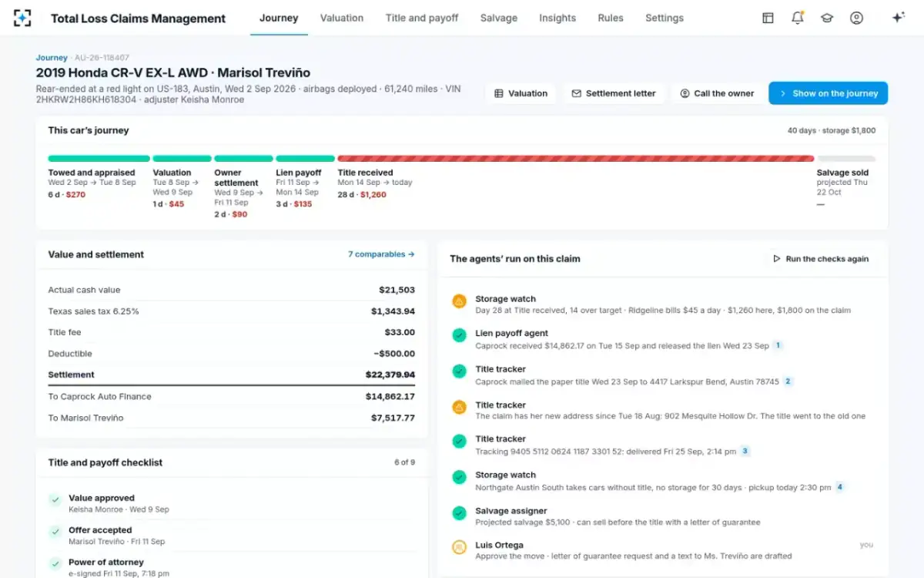Click the 6 of 9 checklist count
This screenshot has width=924, height=578.
coord(404,462)
